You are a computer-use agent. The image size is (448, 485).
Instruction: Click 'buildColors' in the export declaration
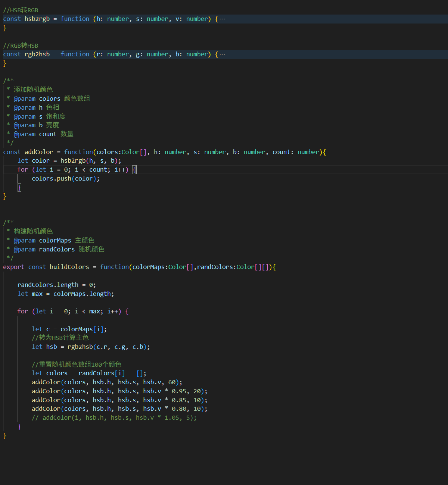[x=69, y=267]
